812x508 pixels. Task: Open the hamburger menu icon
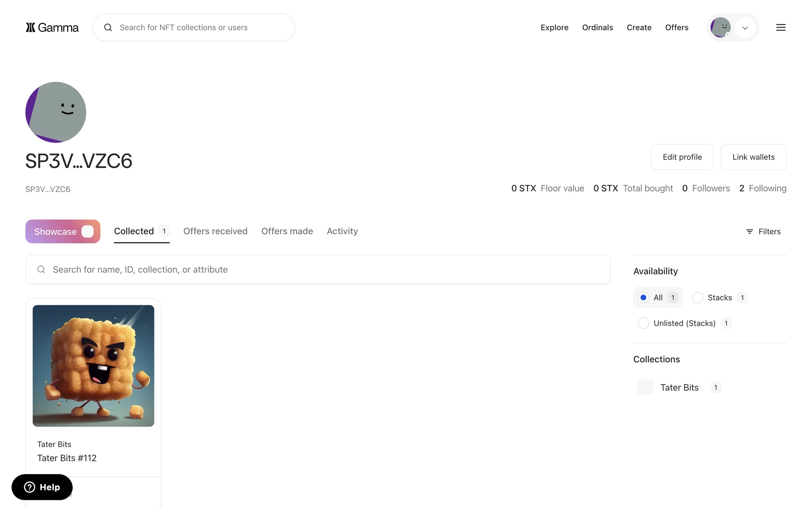(x=781, y=28)
